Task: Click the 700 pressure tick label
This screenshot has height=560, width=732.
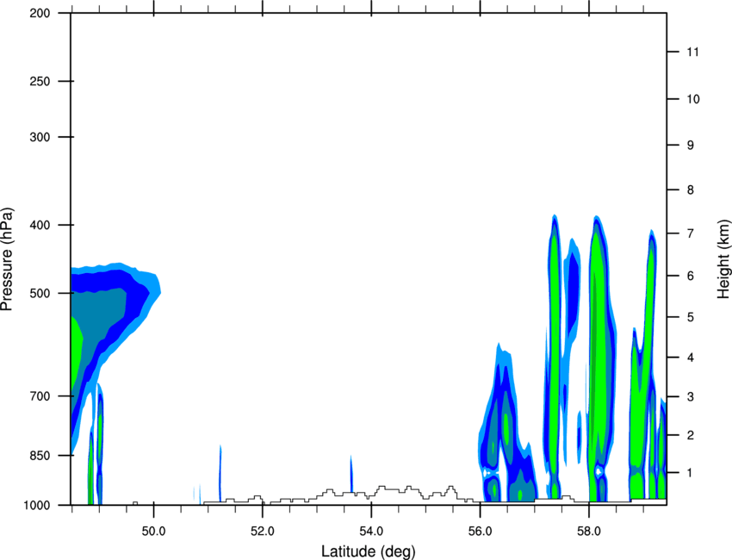Action: pos(40,396)
